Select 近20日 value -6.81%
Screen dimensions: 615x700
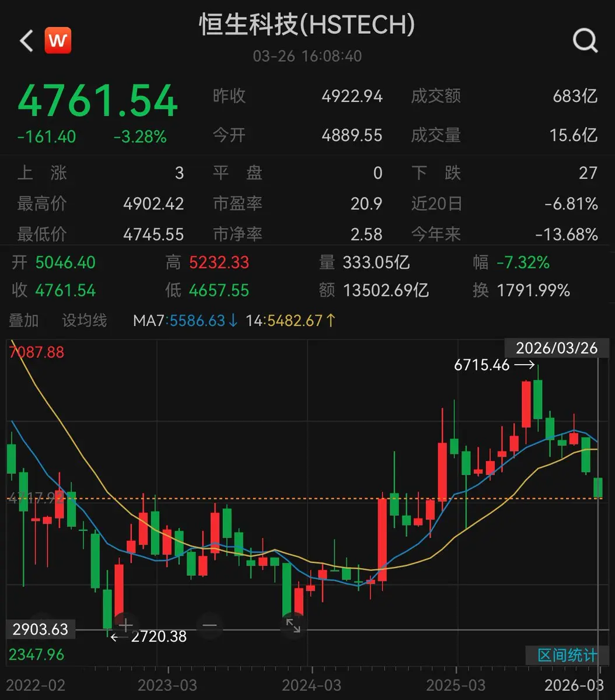(x=571, y=204)
